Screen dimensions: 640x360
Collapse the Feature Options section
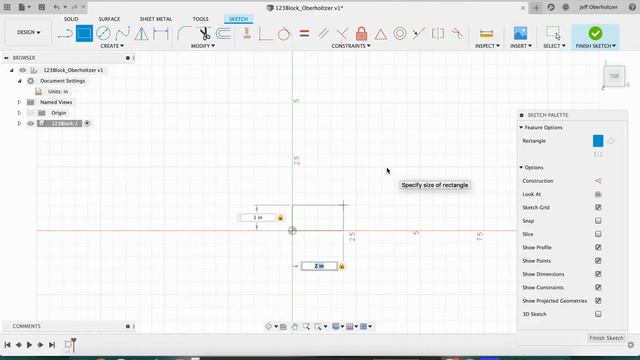pyautogui.click(x=521, y=128)
